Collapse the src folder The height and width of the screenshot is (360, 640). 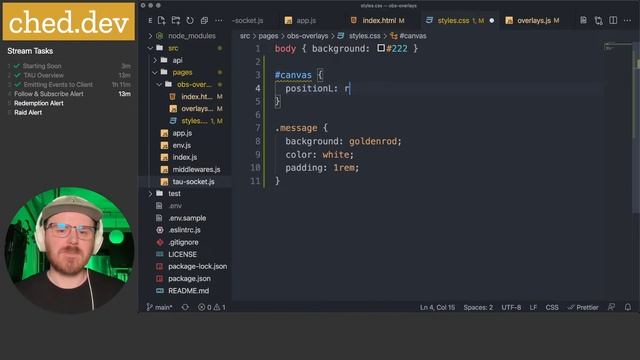point(186,48)
